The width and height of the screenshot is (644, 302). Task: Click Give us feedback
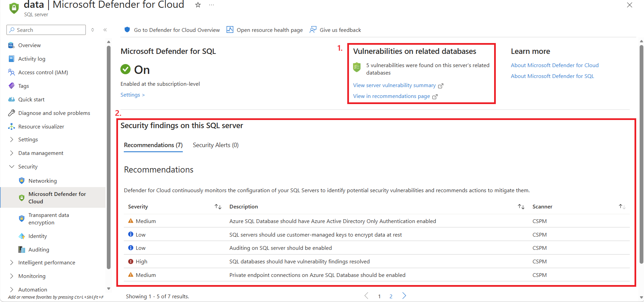pos(335,30)
